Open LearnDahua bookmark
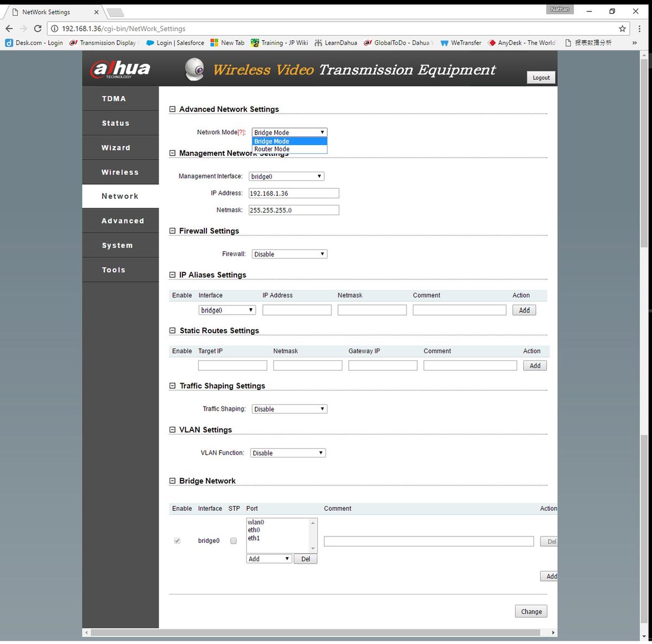Viewport: 652px width, 644px height. (x=336, y=43)
